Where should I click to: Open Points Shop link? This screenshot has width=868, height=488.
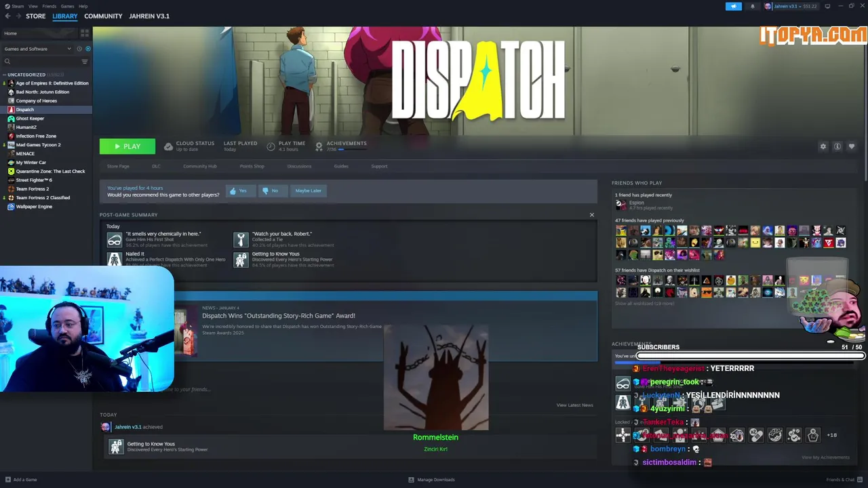[x=252, y=166]
